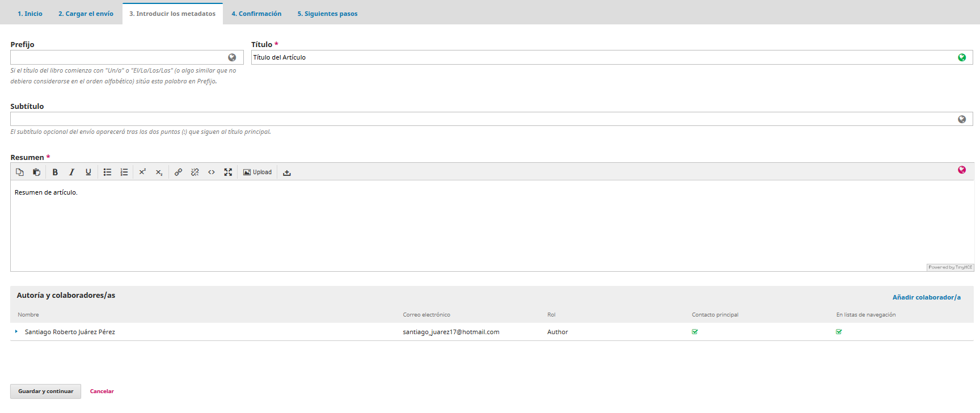Toggle En listas de navegación checkbox

tap(839, 332)
